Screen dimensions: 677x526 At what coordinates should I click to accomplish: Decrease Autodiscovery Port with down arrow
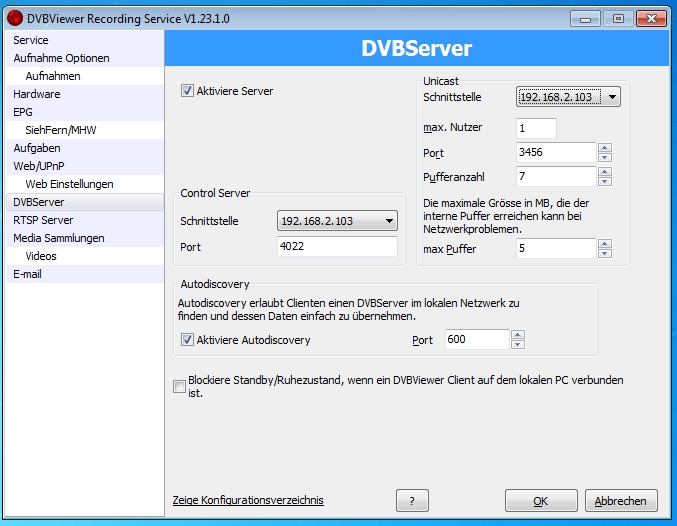click(x=518, y=345)
